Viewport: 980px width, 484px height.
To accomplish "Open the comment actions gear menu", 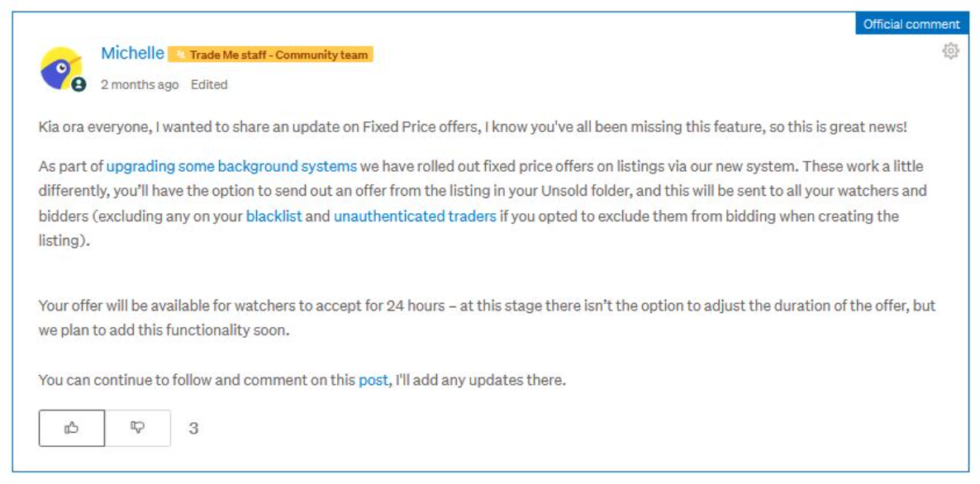I will coord(951,51).
